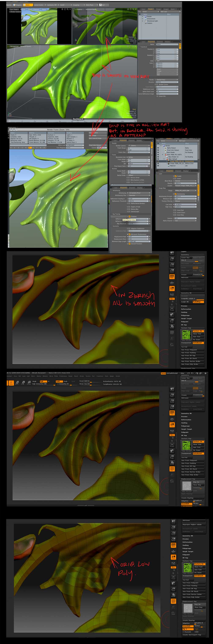Switch to the Images tab in modo's top panel

[166, 9]
